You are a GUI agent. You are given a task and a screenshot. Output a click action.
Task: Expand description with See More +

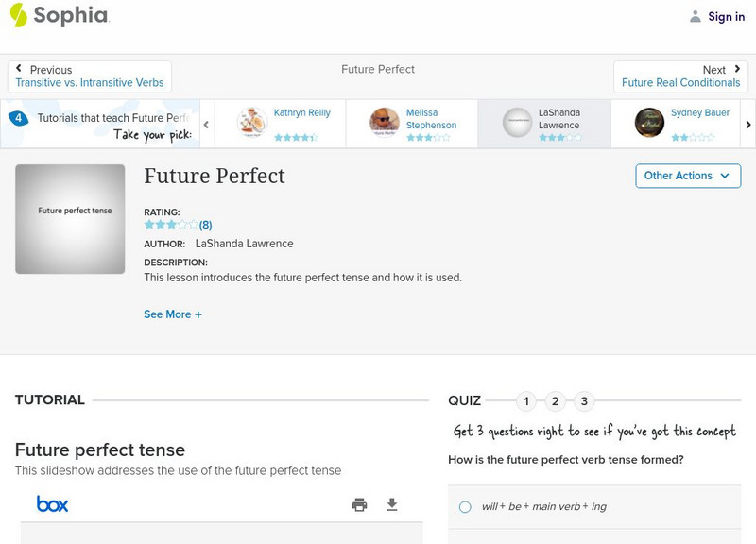(x=173, y=314)
